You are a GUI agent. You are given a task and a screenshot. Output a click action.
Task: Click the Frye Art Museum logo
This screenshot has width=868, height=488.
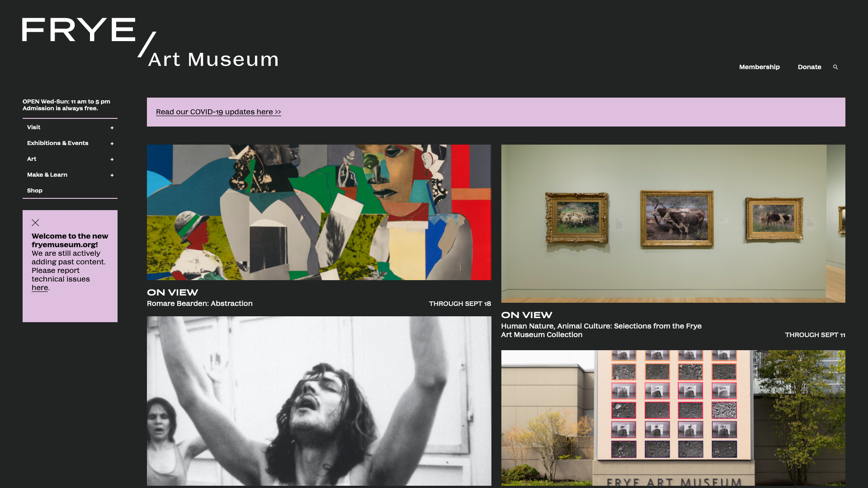pos(150,43)
